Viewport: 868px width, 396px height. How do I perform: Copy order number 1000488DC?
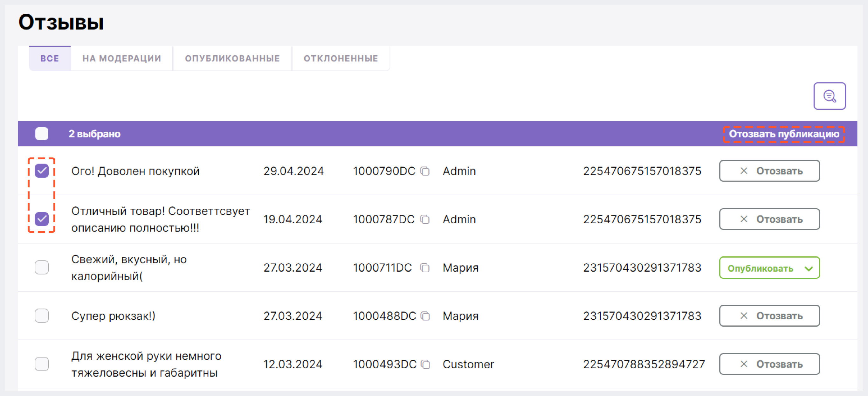tap(425, 316)
